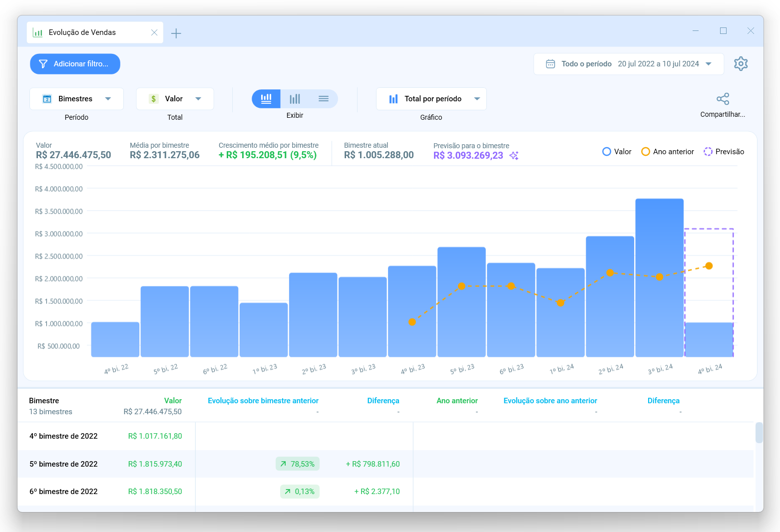Click the AI sparkle forecast icon
Image resolution: width=780 pixels, height=532 pixels.
[x=514, y=156]
